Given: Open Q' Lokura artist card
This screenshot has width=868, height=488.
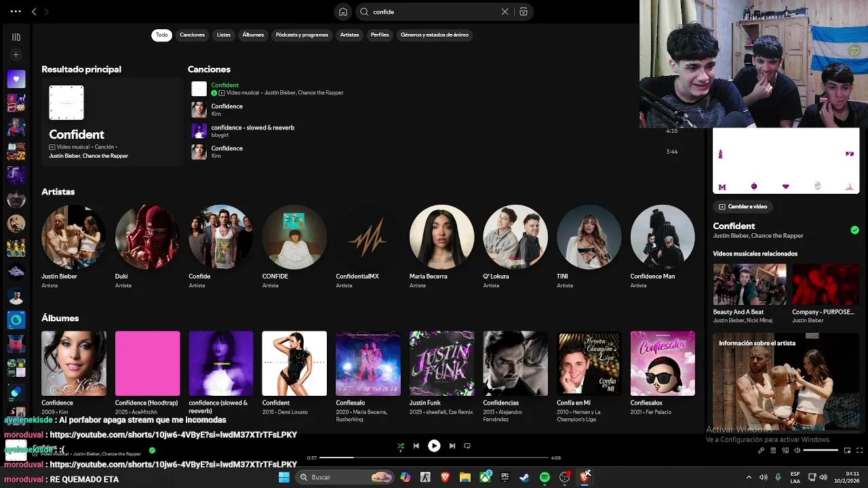Looking at the screenshot, I should (515, 246).
